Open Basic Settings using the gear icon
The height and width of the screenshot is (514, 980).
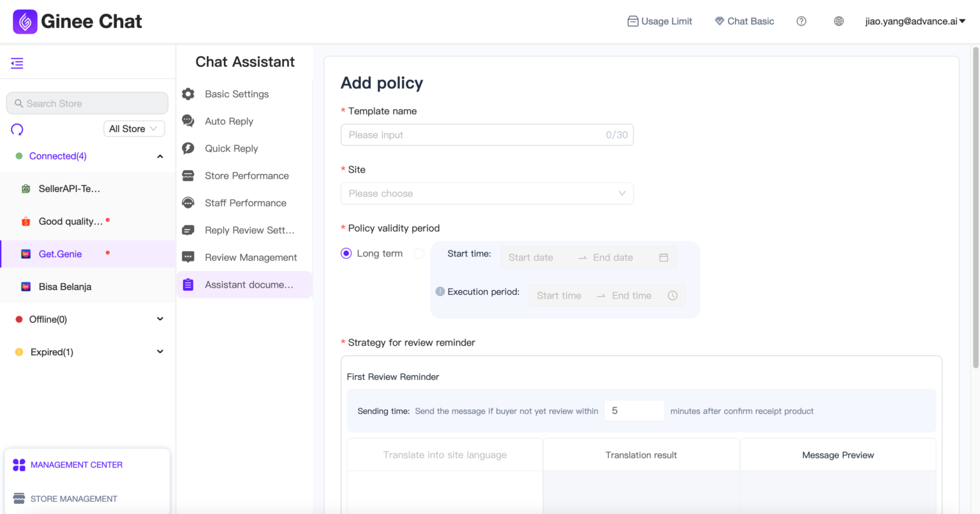click(188, 94)
